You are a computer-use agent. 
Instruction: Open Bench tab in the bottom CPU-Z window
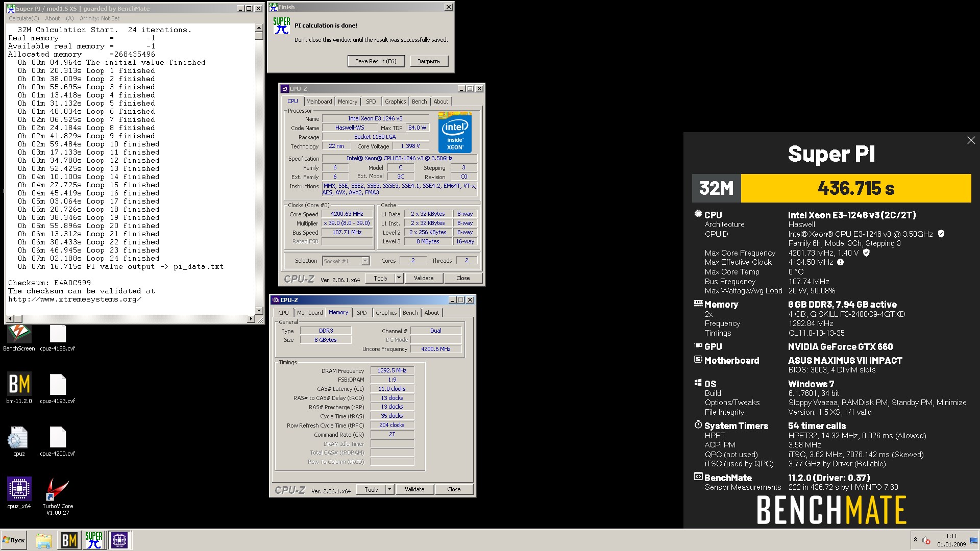point(410,313)
